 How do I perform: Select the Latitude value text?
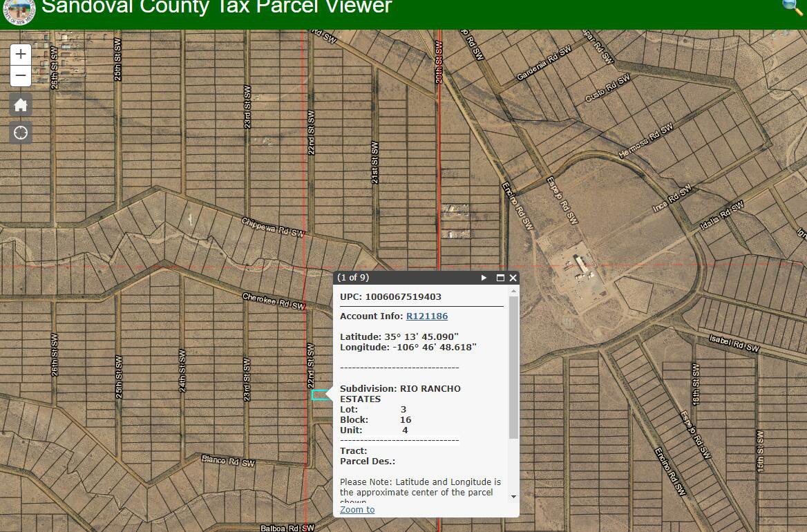point(421,337)
